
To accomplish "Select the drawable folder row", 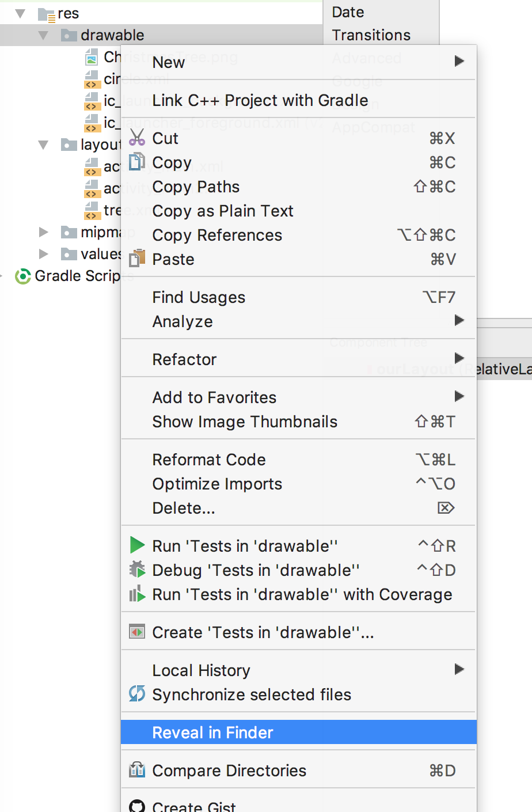I will (161, 35).
